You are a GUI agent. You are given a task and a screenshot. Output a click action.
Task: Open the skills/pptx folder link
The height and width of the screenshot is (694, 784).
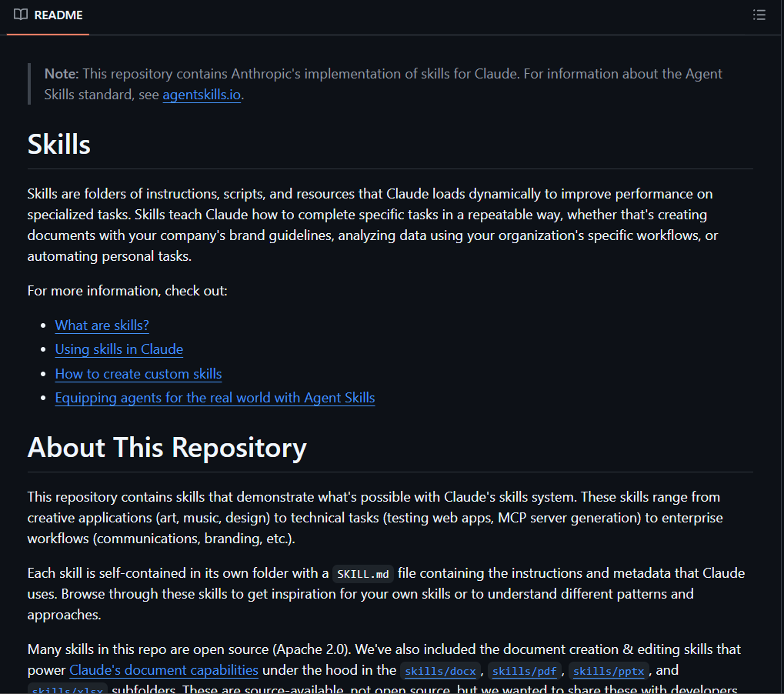(x=609, y=671)
